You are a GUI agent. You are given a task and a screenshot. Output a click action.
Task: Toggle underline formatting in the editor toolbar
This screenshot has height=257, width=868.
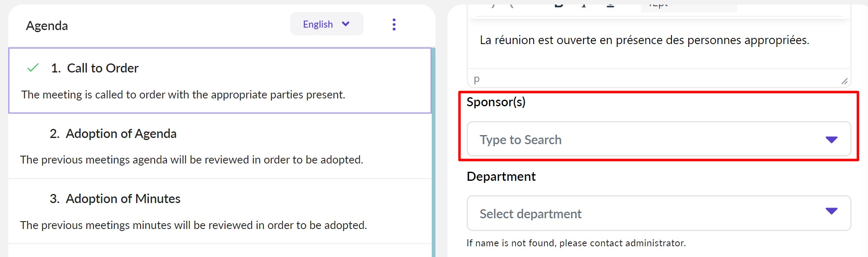(610, 5)
